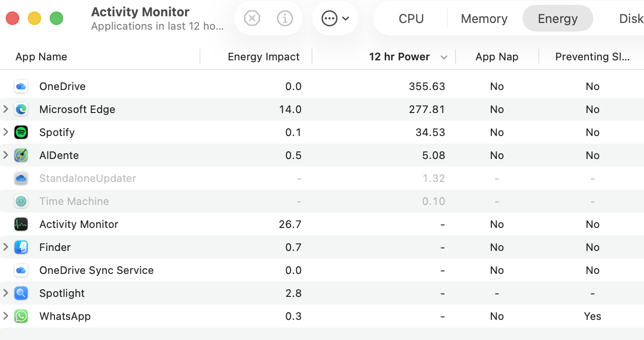Switch to the Memory tab

tap(484, 19)
